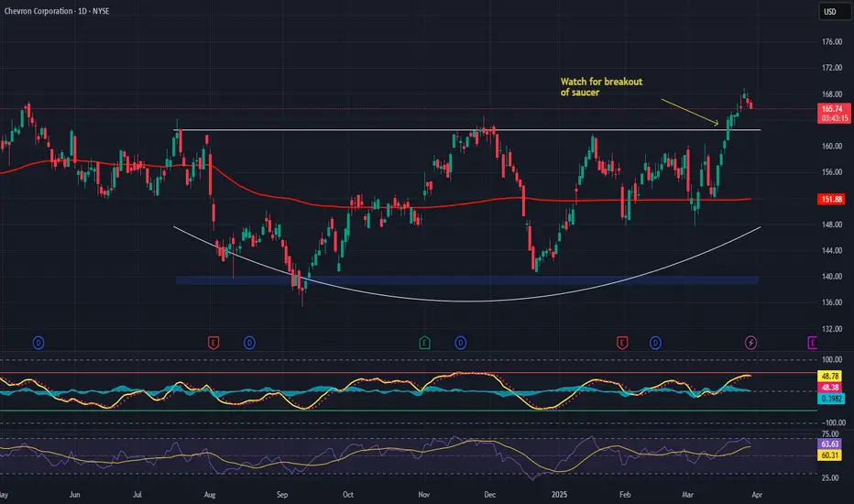Viewport: 854px width, 504px height.
Task: Open the red earnings marker near Aug
Action: click(213, 343)
